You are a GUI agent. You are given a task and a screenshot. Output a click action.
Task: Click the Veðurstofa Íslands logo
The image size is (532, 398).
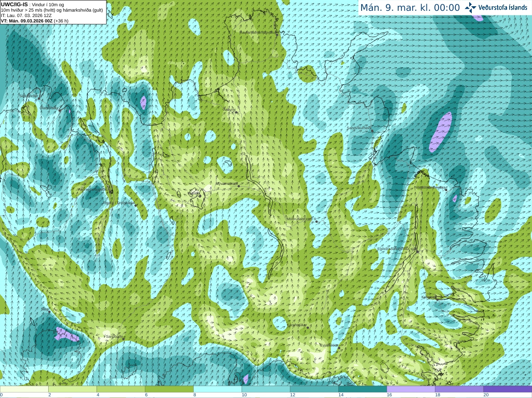coord(496,7)
